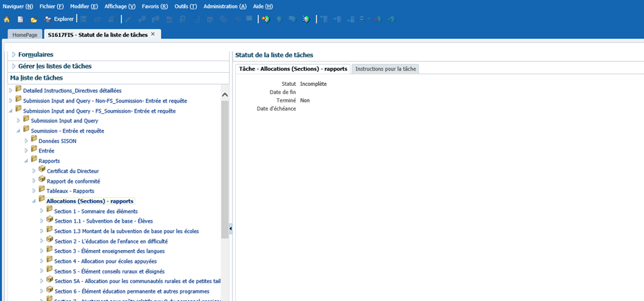The image size is (644, 301).
Task: Click the dimmed Save disk icon
Action: (x=83, y=19)
